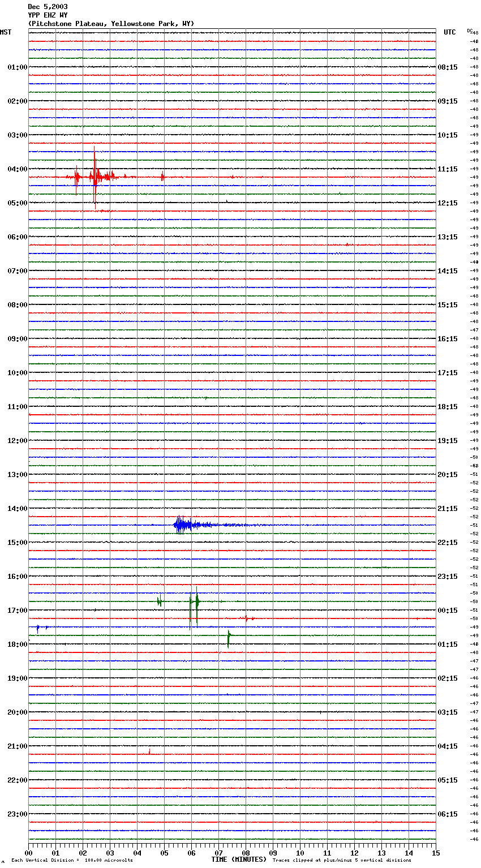Click the 07:00 MST time label

tap(17, 271)
